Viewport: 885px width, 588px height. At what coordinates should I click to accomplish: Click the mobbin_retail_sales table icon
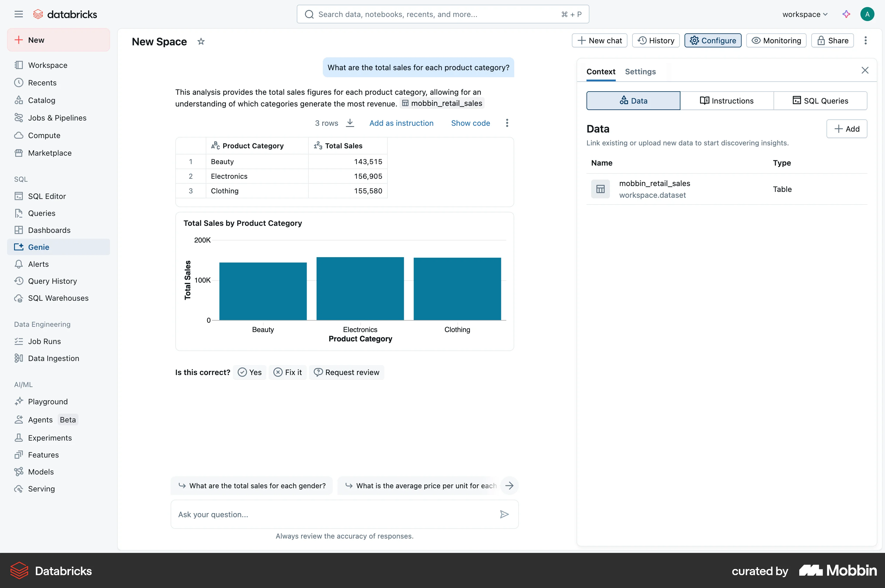click(600, 189)
